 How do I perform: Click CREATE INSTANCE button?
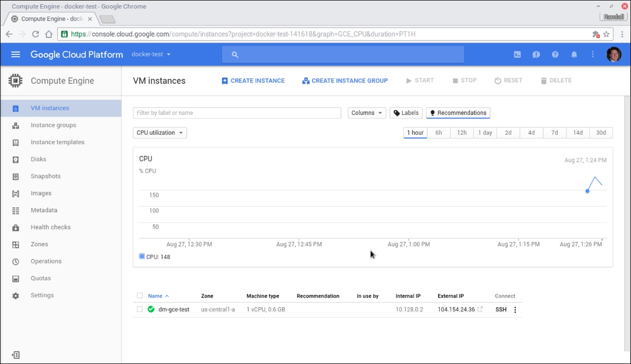[x=253, y=81]
